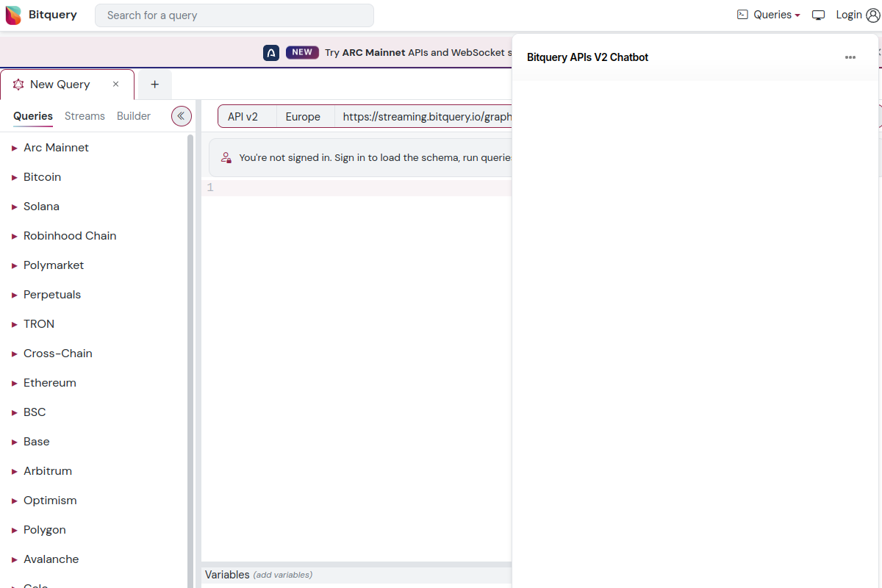Click the Bitquery brand name text

point(52,15)
